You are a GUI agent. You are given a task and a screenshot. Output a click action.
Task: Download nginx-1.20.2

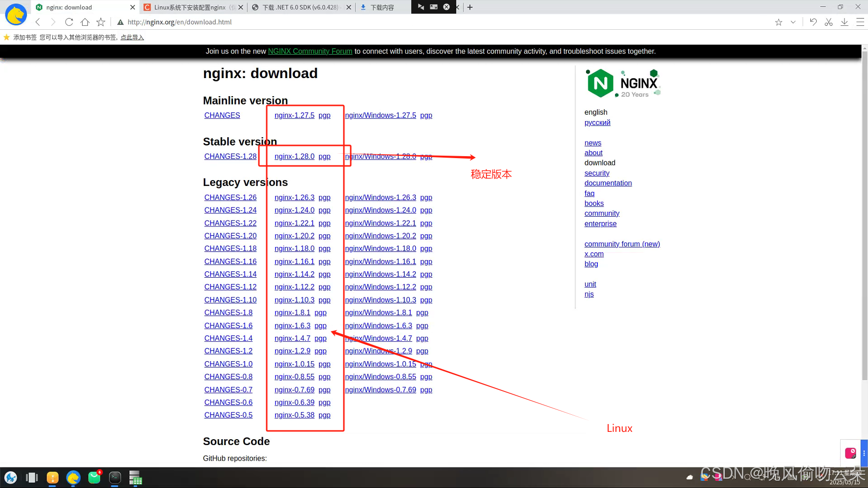295,236
